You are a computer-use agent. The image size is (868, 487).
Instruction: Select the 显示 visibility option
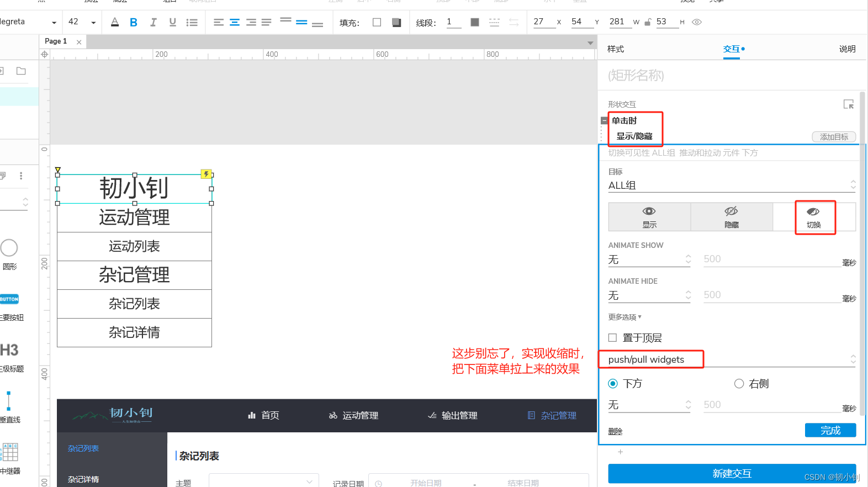[x=649, y=217]
